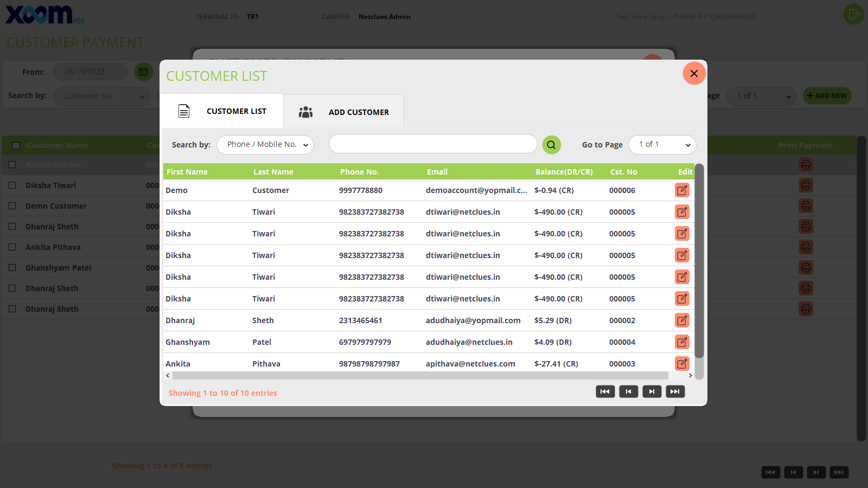Edit the Demo Customer row
The height and width of the screenshot is (488, 868).
[x=682, y=190]
